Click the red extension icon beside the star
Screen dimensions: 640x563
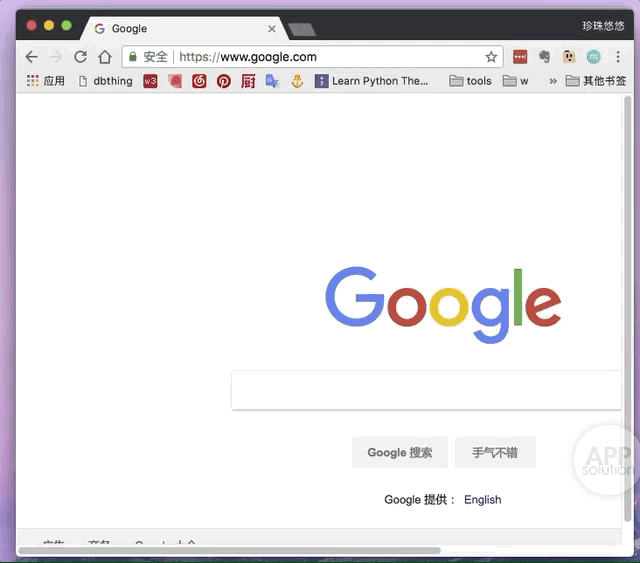[520, 57]
